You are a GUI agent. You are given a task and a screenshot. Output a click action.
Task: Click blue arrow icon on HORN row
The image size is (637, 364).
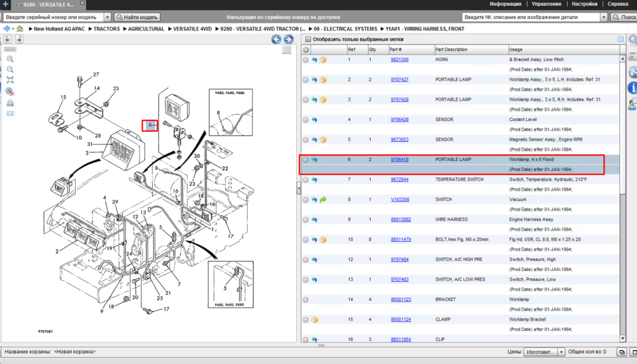[x=315, y=60]
